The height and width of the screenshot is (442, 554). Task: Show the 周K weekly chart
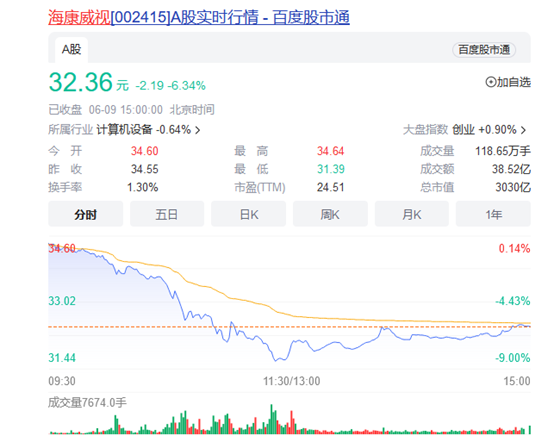point(330,214)
